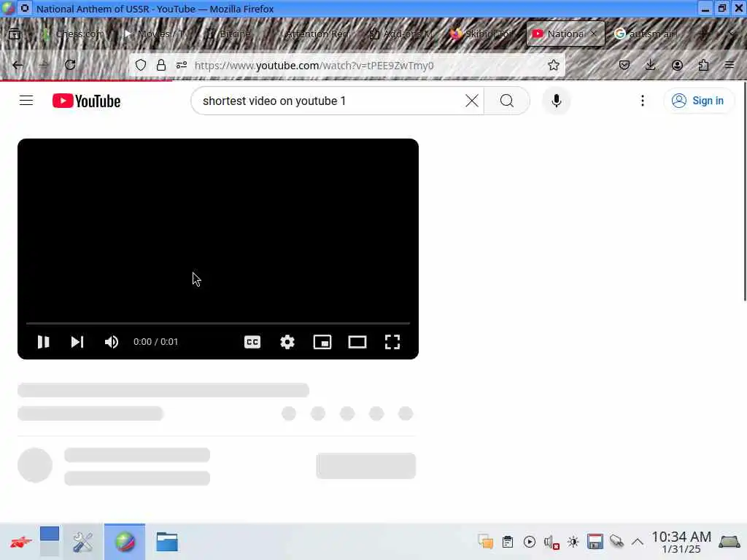Switch to the Chess.com tab

pos(73,34)
